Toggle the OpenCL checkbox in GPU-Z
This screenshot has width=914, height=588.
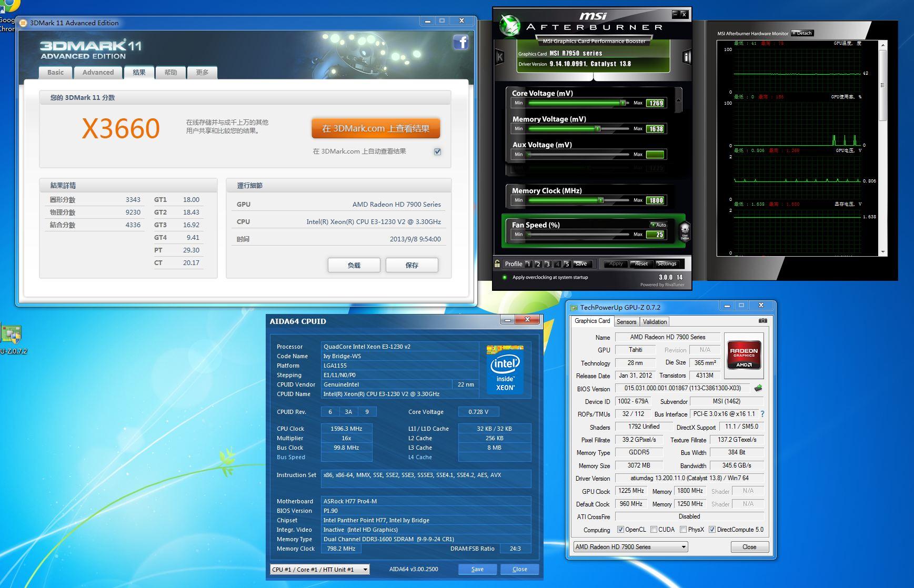620,529
